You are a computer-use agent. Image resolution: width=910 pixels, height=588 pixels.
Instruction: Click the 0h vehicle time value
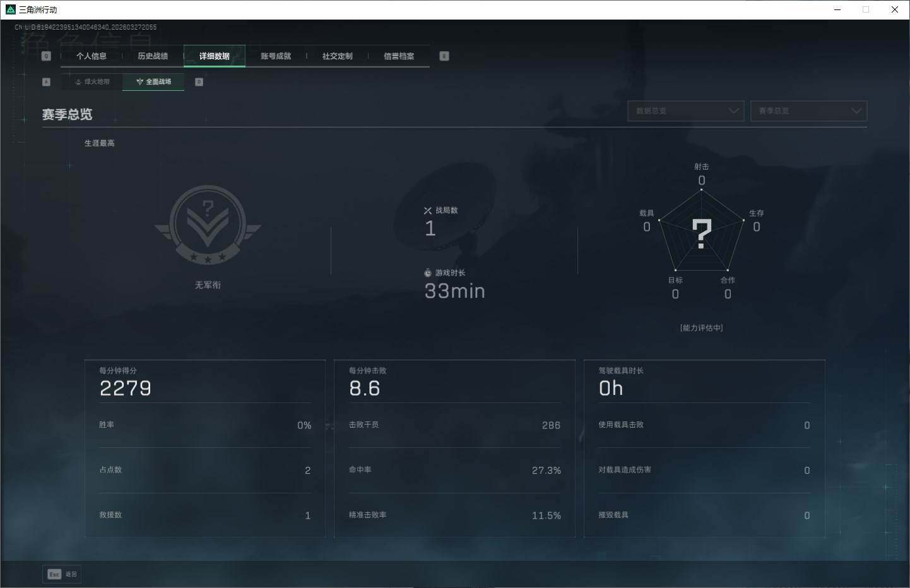[x=611, y=389]
